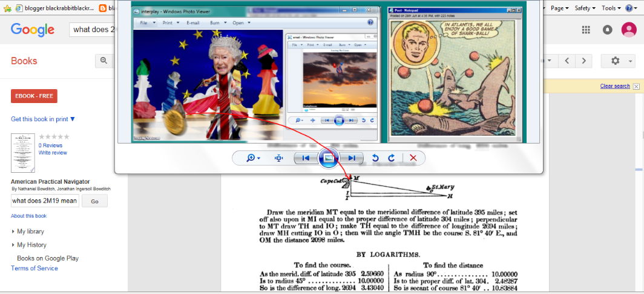This screenshot has height=294, width=644.
Task: Go to previous image in Photo Viewer
Action: tap(306, 158)
